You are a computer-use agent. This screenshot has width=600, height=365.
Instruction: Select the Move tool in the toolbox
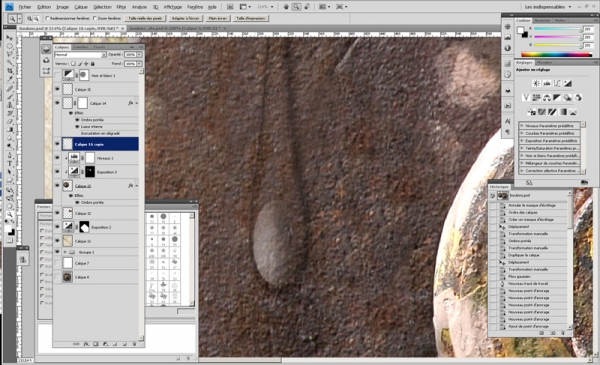10,38
